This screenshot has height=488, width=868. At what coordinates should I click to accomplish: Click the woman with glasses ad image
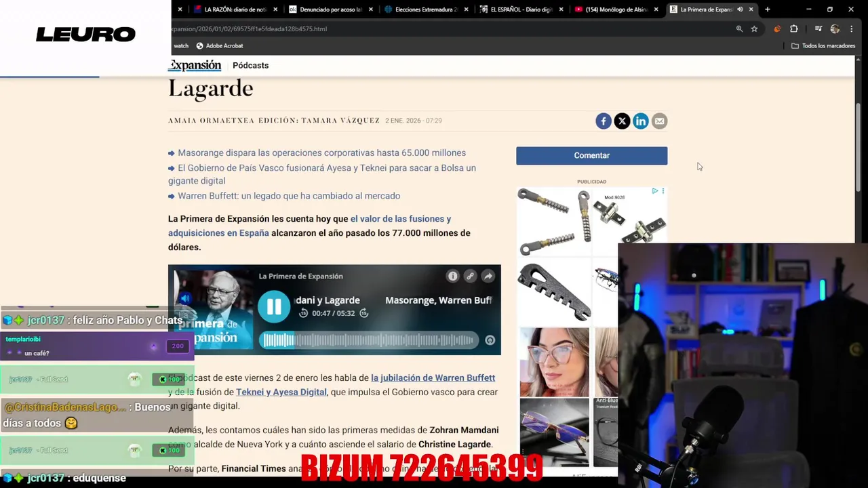coord(554,362)
